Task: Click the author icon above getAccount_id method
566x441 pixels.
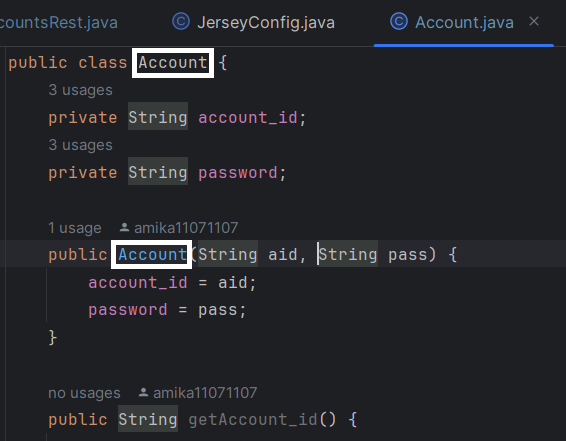Action: point(143,392)
